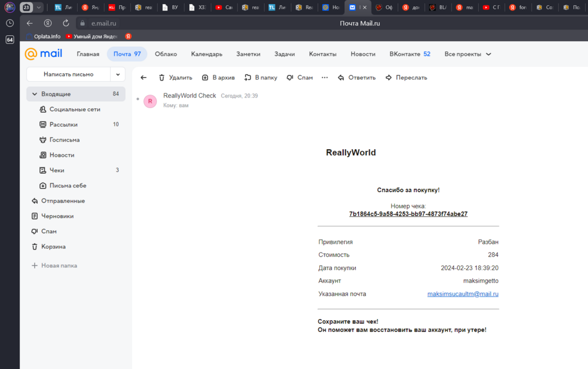Screen dimensions: 588x369
Task: Open Задачи in top navigation
Action: (285, 54)
